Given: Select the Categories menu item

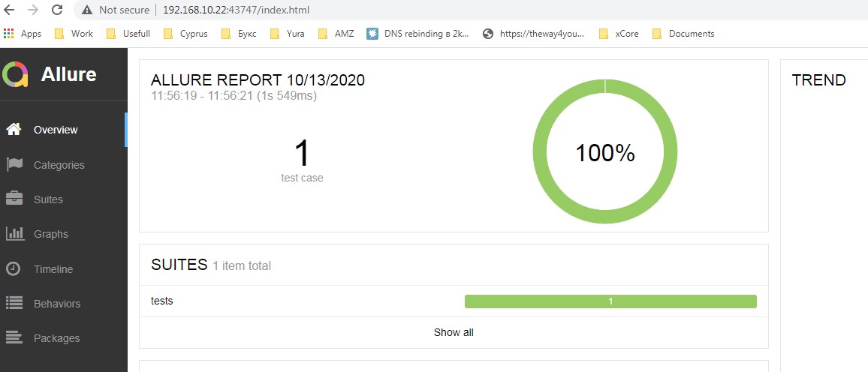Looking at the screenshot, I should (x=64, y=165).
